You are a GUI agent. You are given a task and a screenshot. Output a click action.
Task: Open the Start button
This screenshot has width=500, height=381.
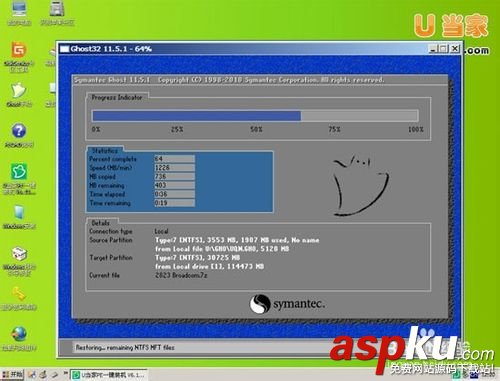point(13,375)
